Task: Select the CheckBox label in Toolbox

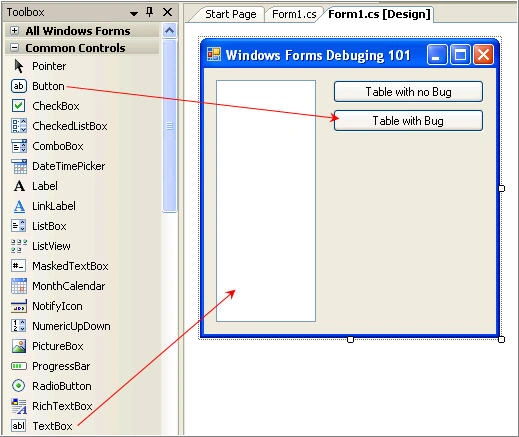Action: [x=56, y=106]
